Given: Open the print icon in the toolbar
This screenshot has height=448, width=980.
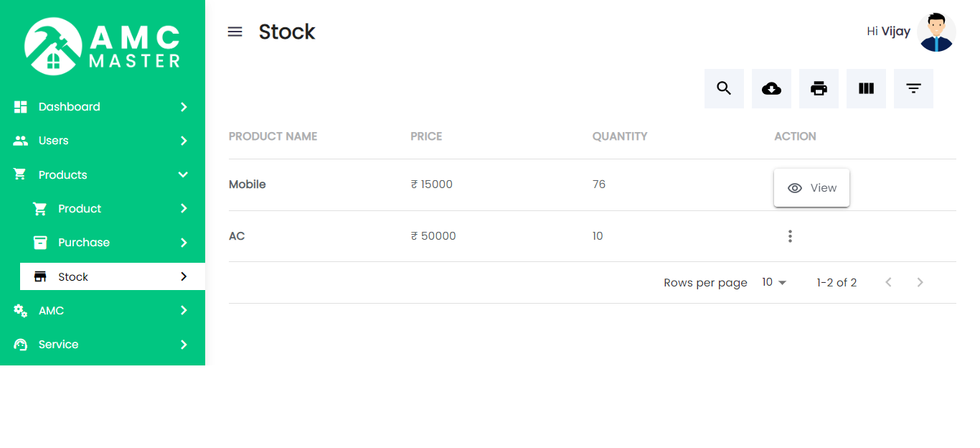Looking at the screenshot, I should [x=819, y=88].
